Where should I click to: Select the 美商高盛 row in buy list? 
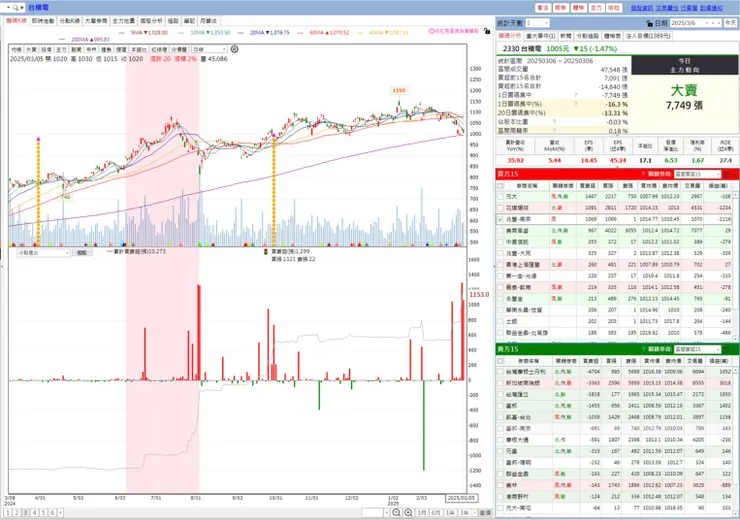(614, 231)
